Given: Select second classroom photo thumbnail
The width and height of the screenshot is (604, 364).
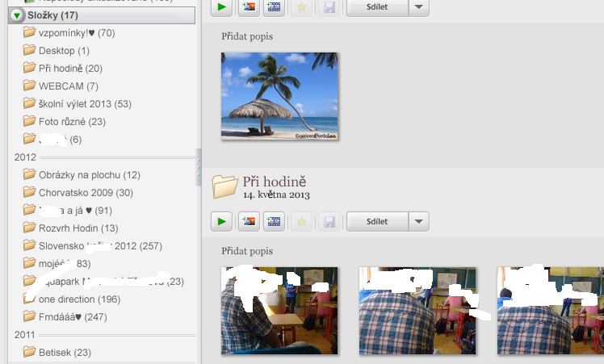Looking at the screenshot, I should 417,311.
